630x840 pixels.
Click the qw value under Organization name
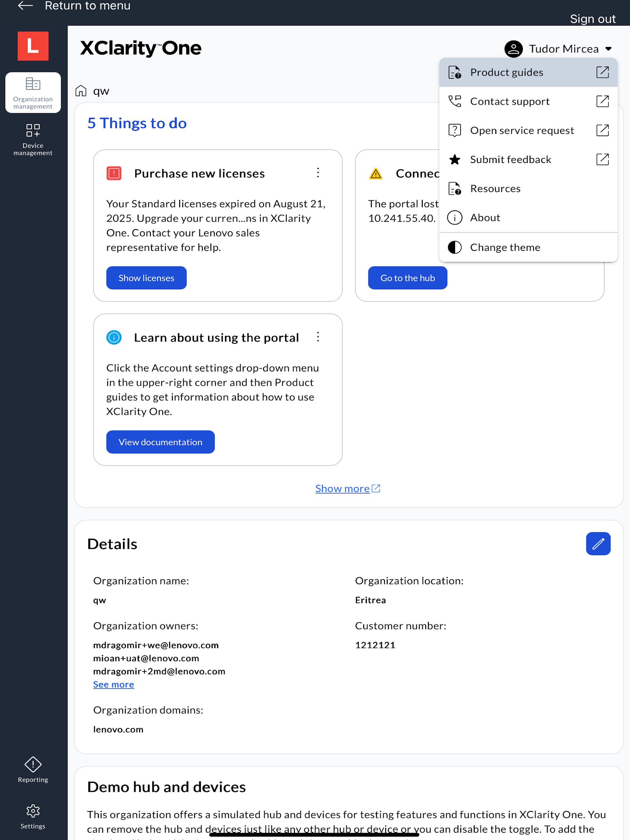100,600
